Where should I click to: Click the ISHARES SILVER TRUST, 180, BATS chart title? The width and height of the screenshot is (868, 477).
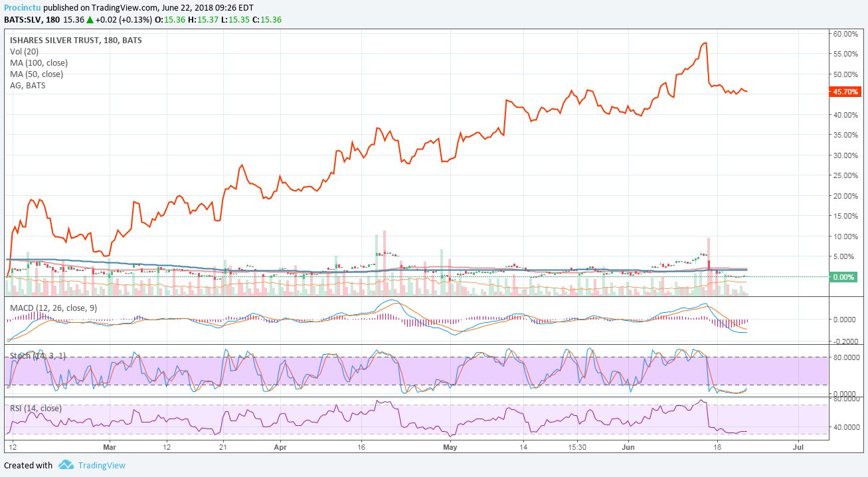(76, 41)
